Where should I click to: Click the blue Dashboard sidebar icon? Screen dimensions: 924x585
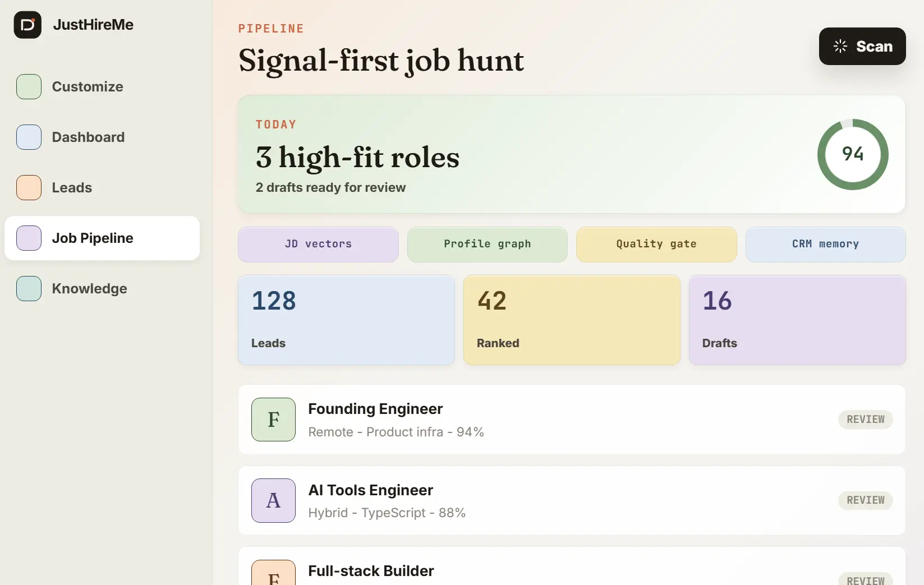point(29,137)
